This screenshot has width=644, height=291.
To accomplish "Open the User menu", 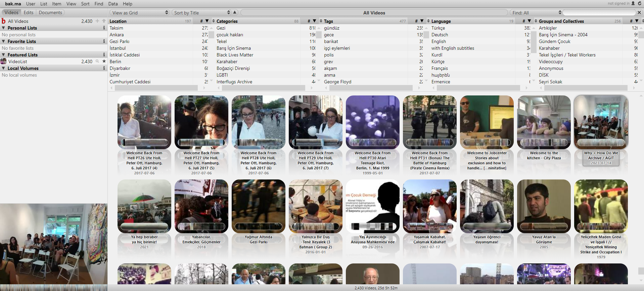I will click(x=31, y=4).
